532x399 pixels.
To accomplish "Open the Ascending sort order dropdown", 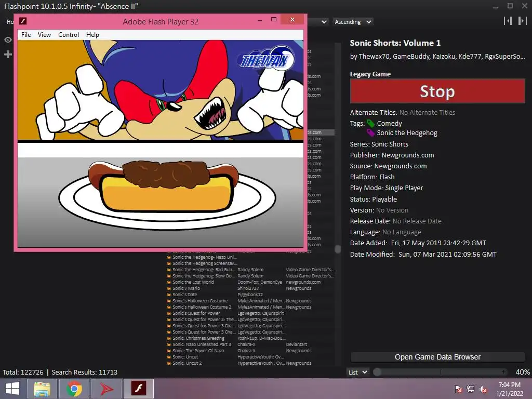I will click(x=353, y=22).
